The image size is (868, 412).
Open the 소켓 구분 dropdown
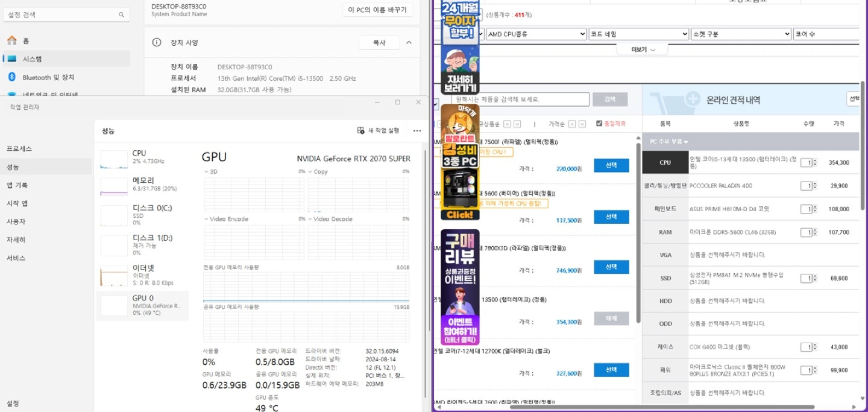pos(741,34)
